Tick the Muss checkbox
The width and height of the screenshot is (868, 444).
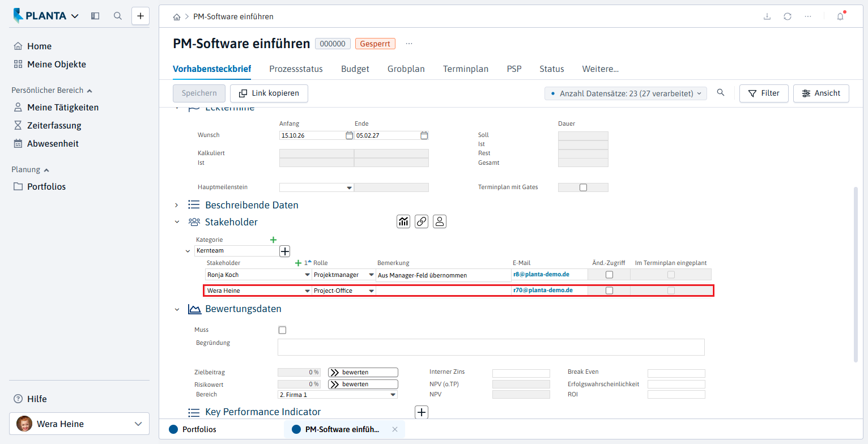tap(282, 330)
